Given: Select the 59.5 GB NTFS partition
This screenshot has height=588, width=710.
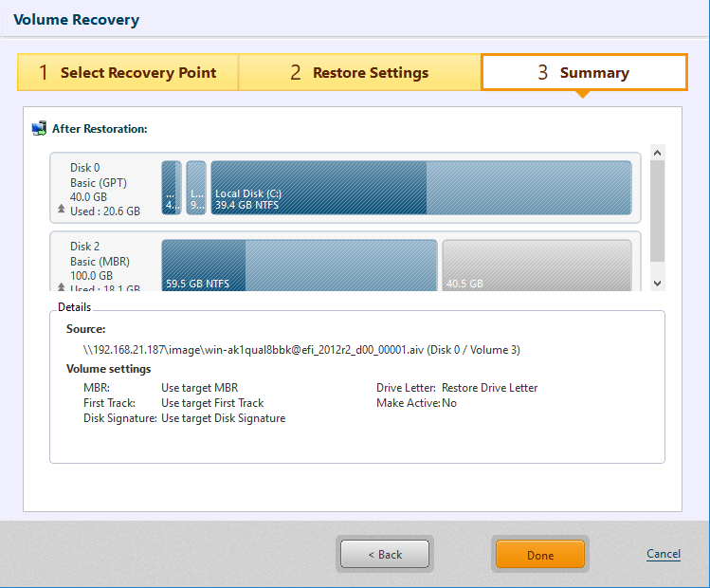Looking at the screenshot, I should point(299,265).
